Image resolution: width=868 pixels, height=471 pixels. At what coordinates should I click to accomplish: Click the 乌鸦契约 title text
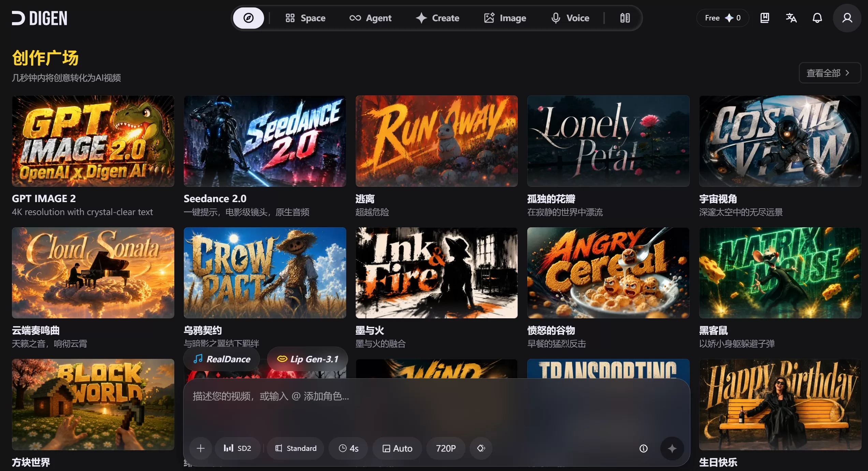pos(203,330)
